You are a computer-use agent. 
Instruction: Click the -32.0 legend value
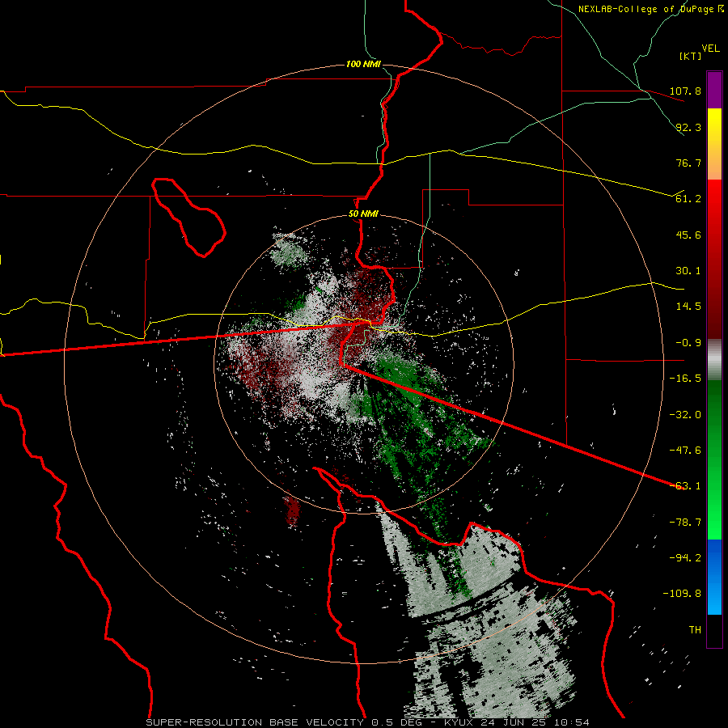[685, 415]
